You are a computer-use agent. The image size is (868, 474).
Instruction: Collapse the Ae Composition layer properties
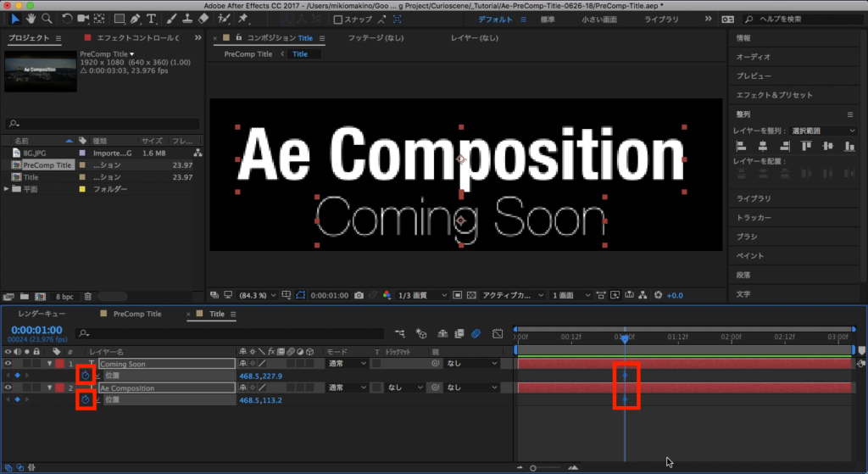(x=49, y=388)
